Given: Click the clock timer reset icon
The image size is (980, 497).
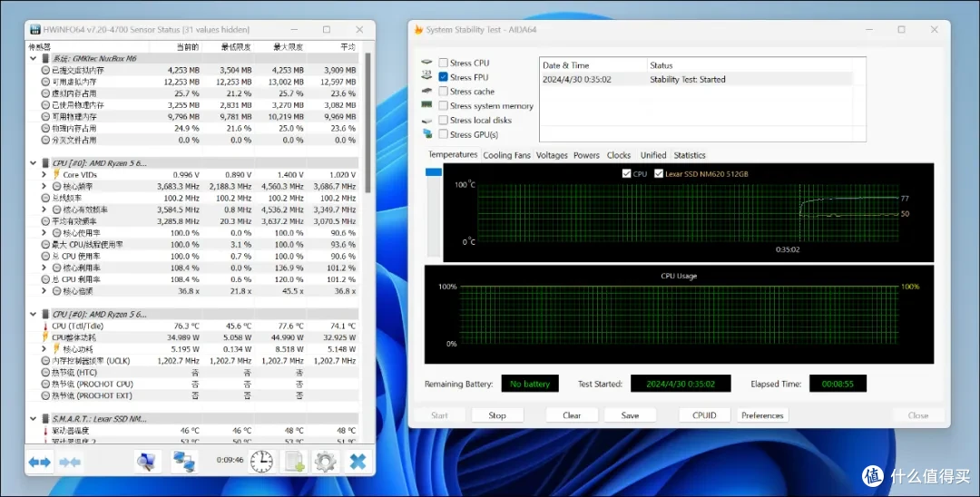Looking at the screenshot, I should pos(261,462).
